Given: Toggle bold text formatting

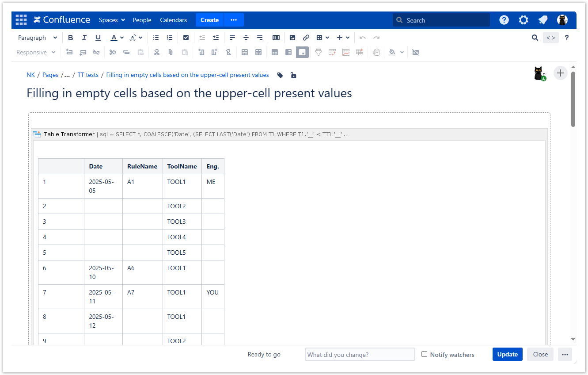Looking at the screenshot, I should point(70,38).
